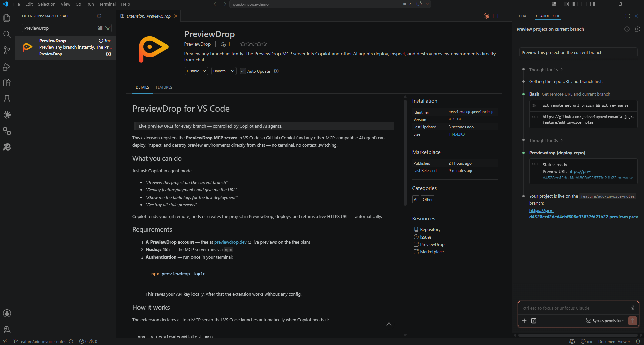Open slash commands in Claude input
Image resolution: width=644 pixels, height=345 pixels.
(x=534, y=321)
